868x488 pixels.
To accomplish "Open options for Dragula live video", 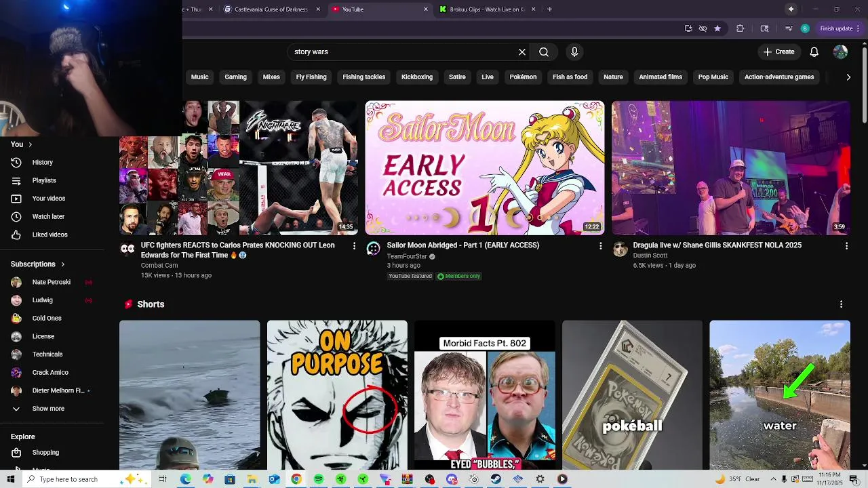I will click(x=846, y=246).
